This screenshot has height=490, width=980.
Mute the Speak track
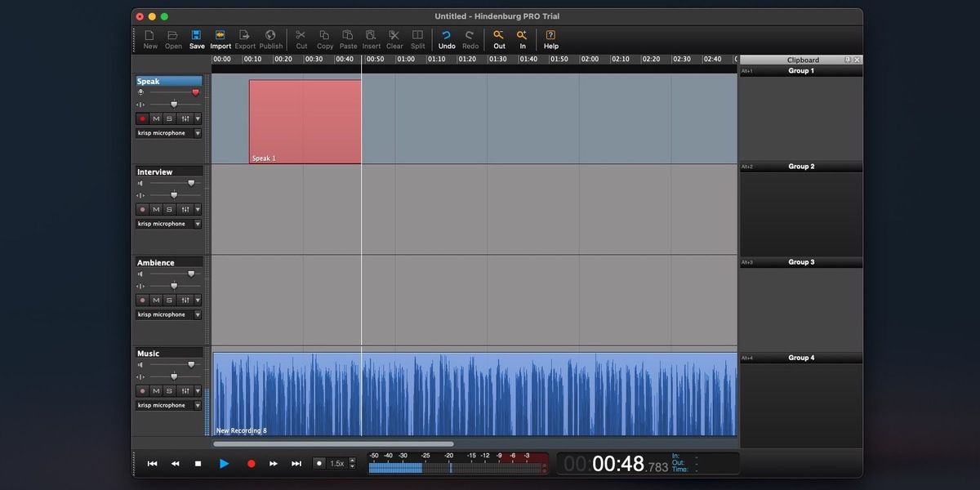[x=156, y=118]
